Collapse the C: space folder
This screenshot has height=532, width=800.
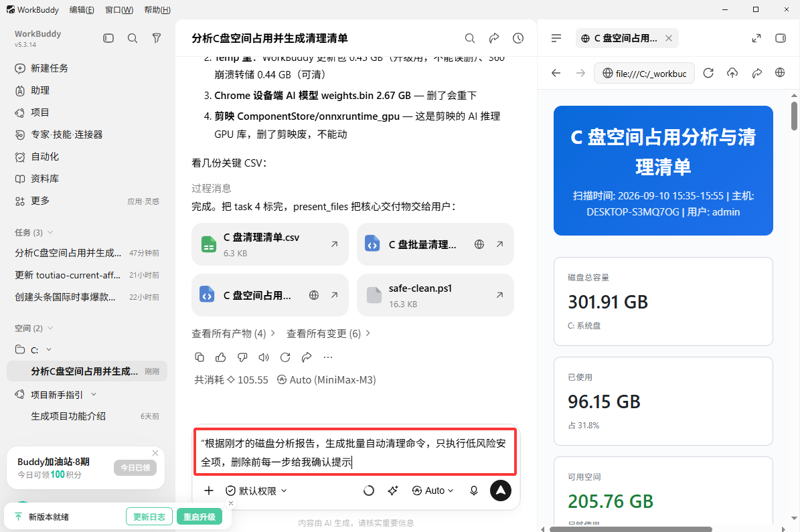coord(49,350)
